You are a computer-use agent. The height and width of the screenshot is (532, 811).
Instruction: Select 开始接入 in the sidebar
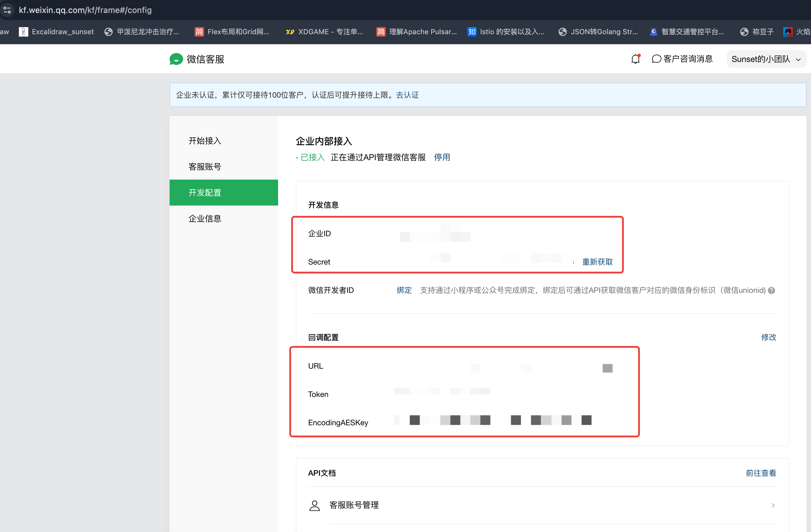tap(205, 140)
